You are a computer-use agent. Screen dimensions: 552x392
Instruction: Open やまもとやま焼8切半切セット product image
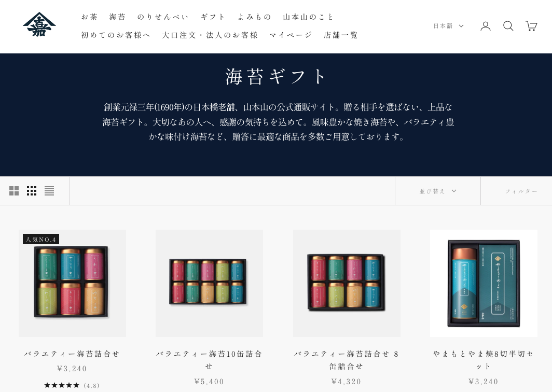(x=484, y=283)
